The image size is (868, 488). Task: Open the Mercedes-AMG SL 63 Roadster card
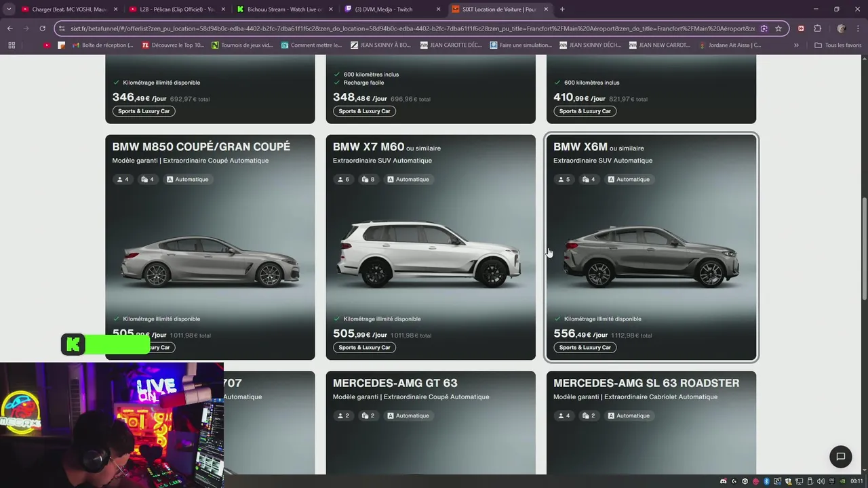coord(651,422)
